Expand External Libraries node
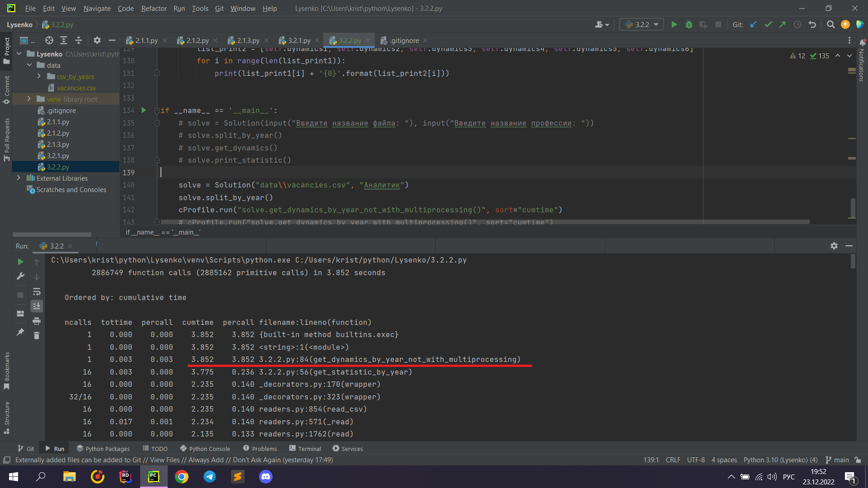Image resolution: width=868 pixels, height=488 pixels. 19,178
